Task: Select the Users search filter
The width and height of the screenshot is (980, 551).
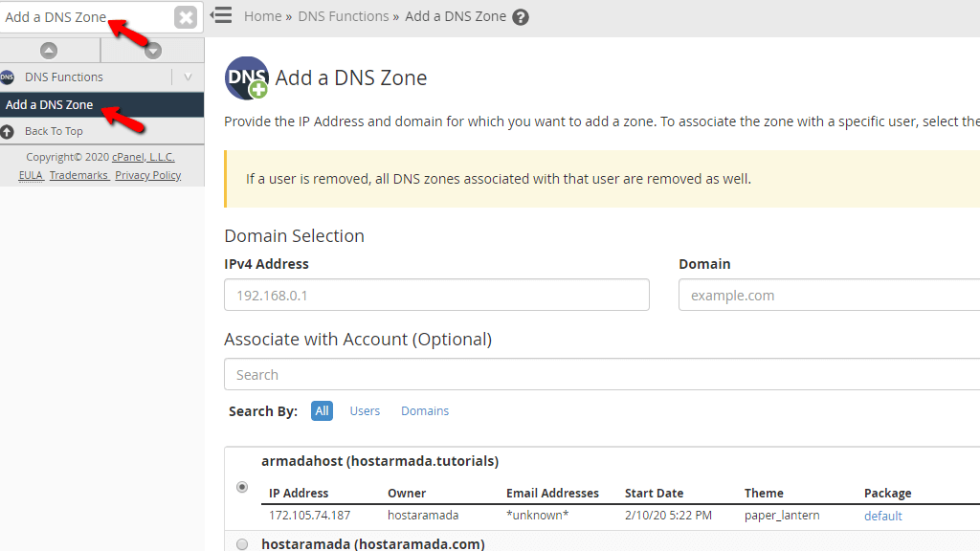Action: 365,411
